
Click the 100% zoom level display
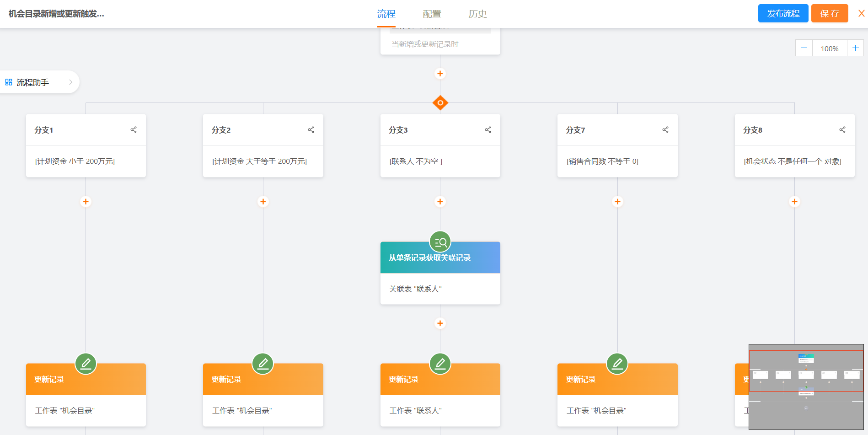[x=829, y=48]
